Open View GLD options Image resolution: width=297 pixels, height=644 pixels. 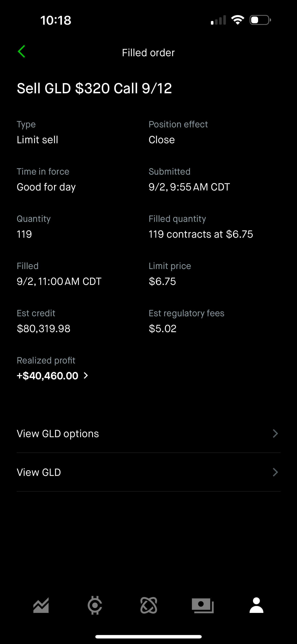[x=58, y=433]
